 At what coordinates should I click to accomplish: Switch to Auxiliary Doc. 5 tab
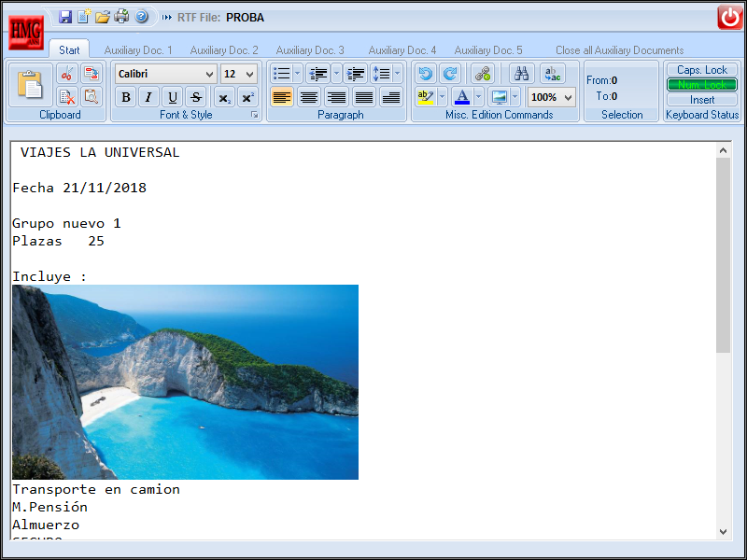point(488,50)
